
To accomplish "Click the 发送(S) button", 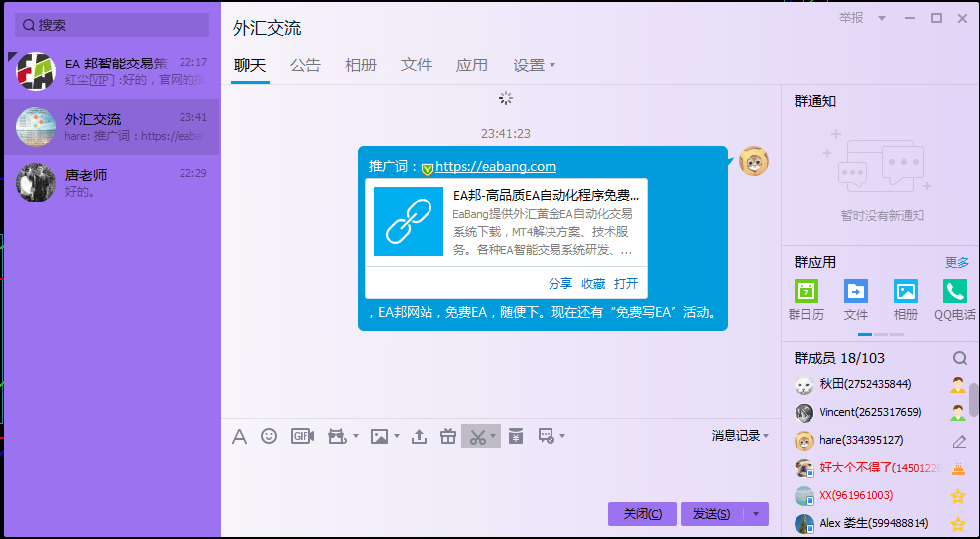I will point(712,514).
